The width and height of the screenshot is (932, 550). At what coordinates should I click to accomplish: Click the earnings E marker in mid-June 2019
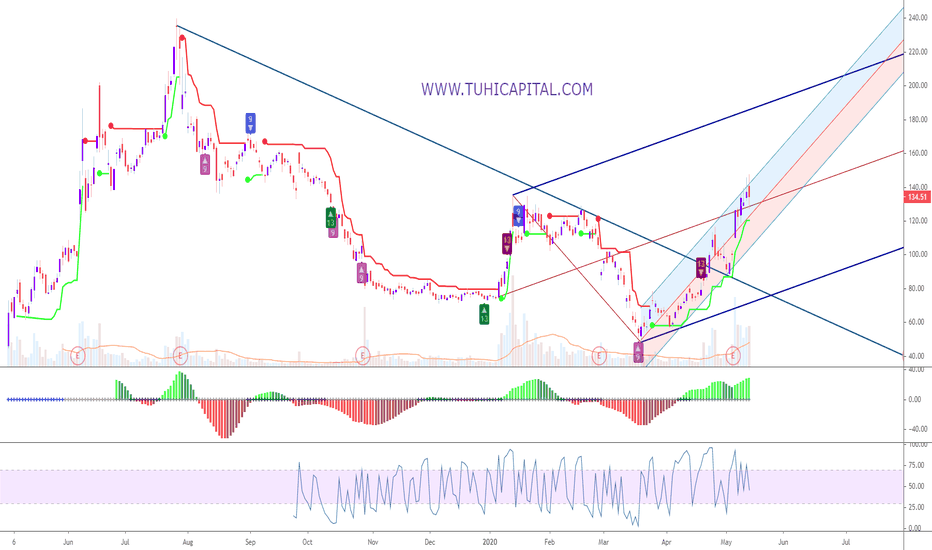pyautogui.click(x=78, y=356)
